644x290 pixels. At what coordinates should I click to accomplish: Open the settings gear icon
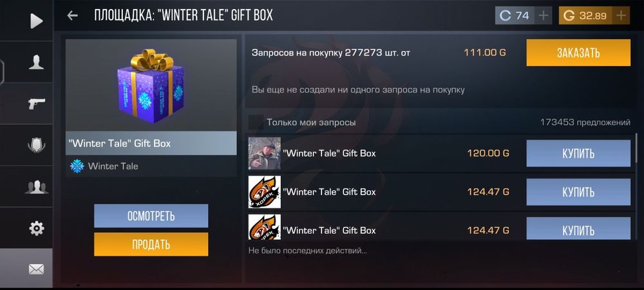(36, 228)
